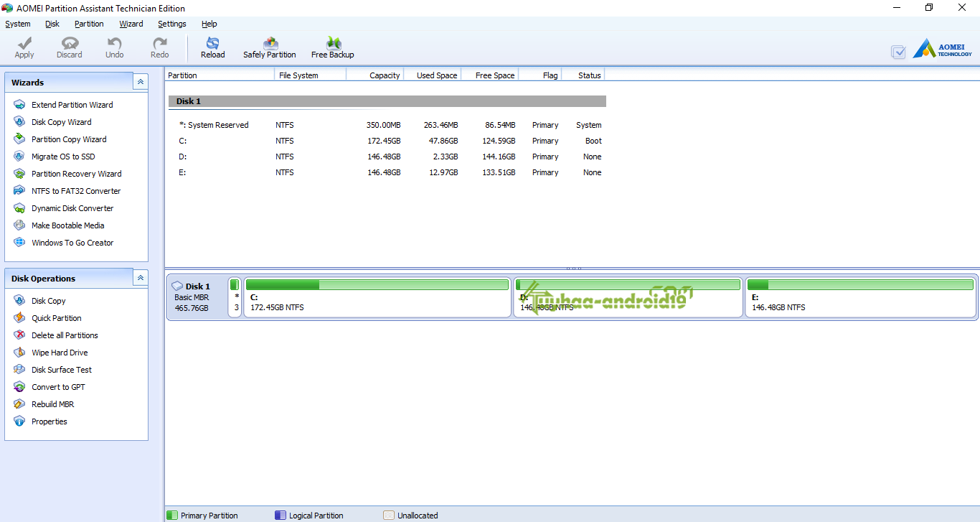Image resolution: width=980 pixels, height=522 pixels.
Task: Start the Migrate OS to SSD wizard
Action: coord(62,157)
